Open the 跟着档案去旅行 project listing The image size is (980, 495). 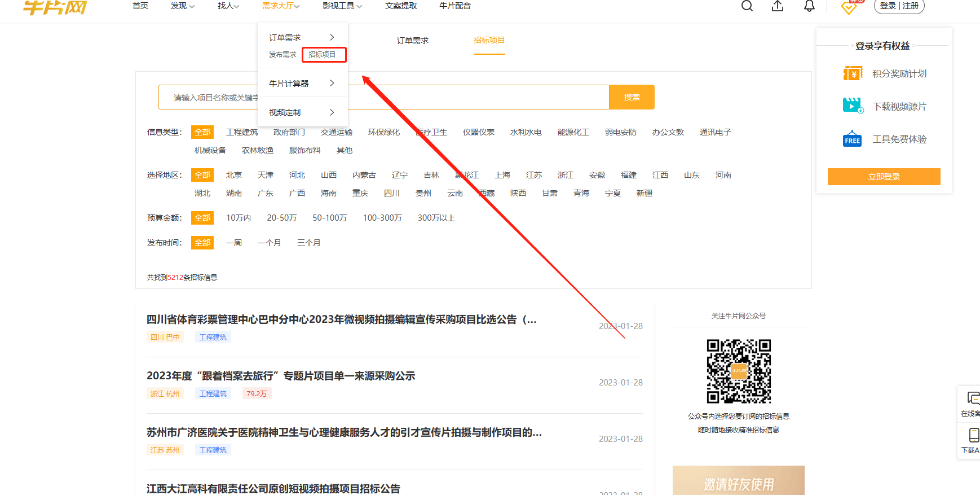coord(281,376)
